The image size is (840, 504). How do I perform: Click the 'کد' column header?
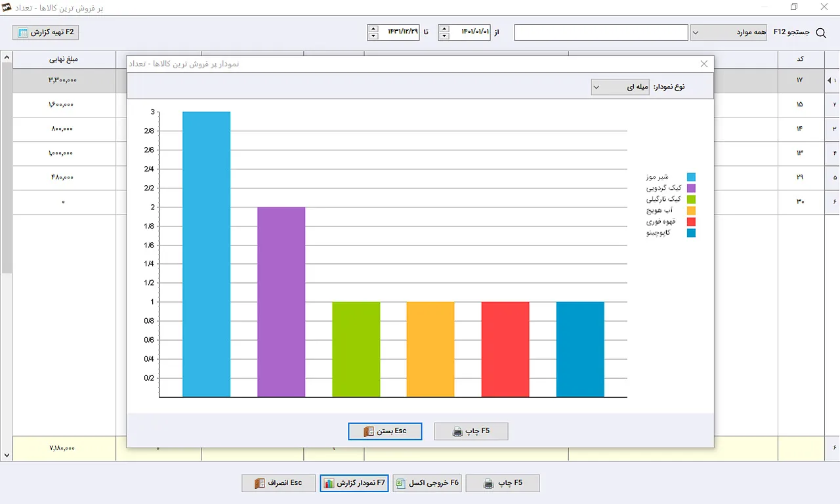[800, 59]
